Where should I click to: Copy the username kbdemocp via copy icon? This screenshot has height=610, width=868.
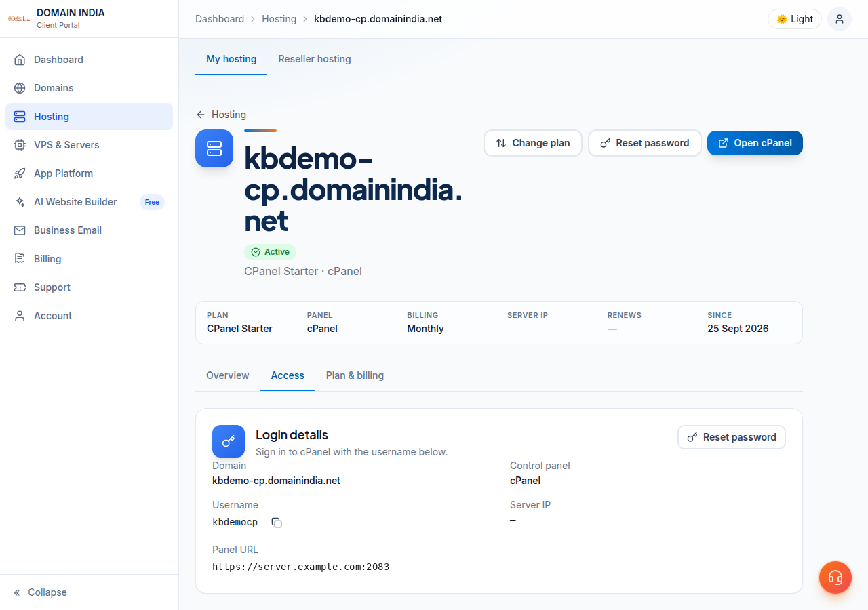[x=277, y=523]
